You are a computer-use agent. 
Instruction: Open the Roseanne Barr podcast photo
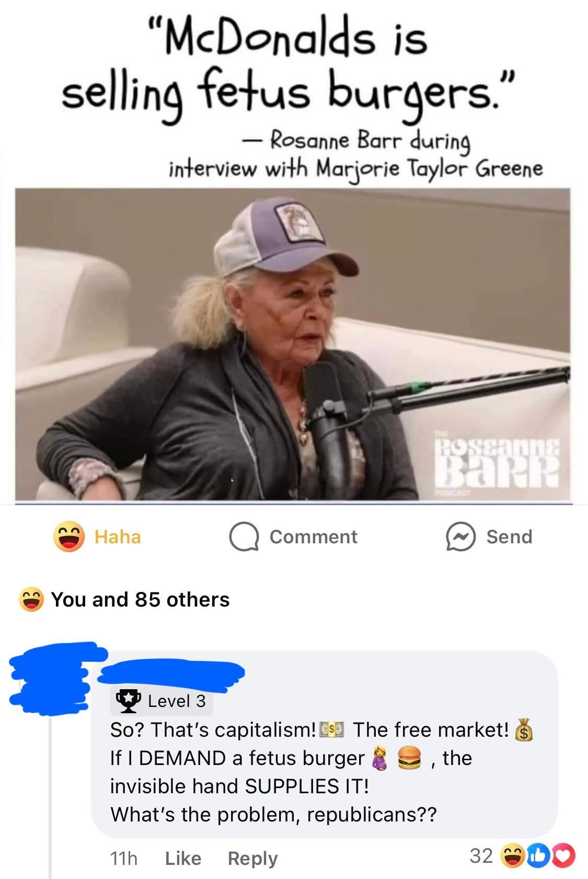click(293, 345)
